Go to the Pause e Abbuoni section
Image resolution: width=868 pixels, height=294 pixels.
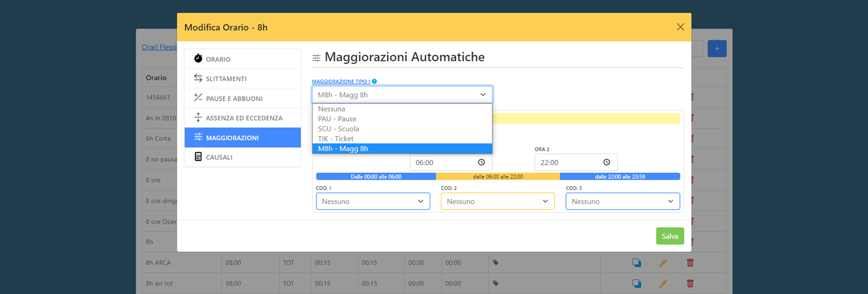243,98
